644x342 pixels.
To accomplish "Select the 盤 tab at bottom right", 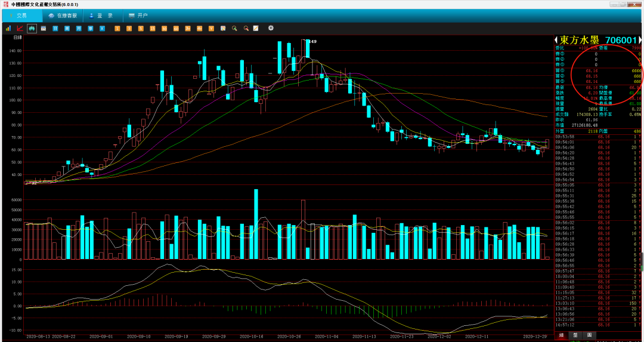I will tap(575, 335).
